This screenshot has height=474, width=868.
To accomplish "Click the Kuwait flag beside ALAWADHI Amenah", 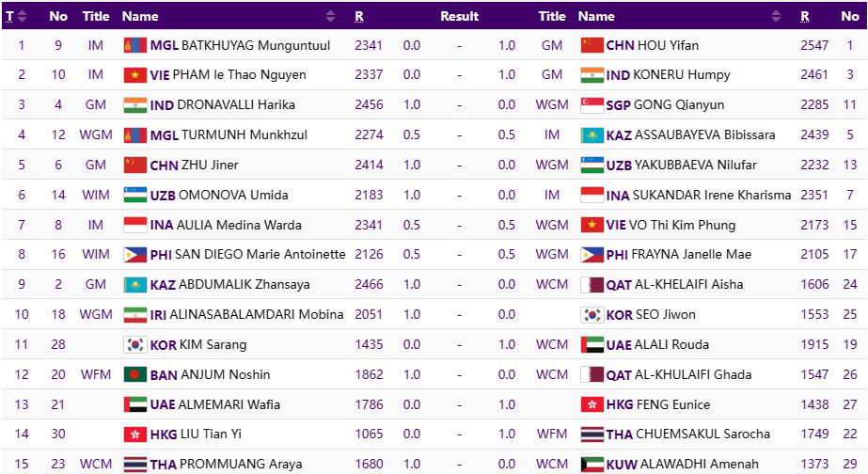I will coord(592,464).
